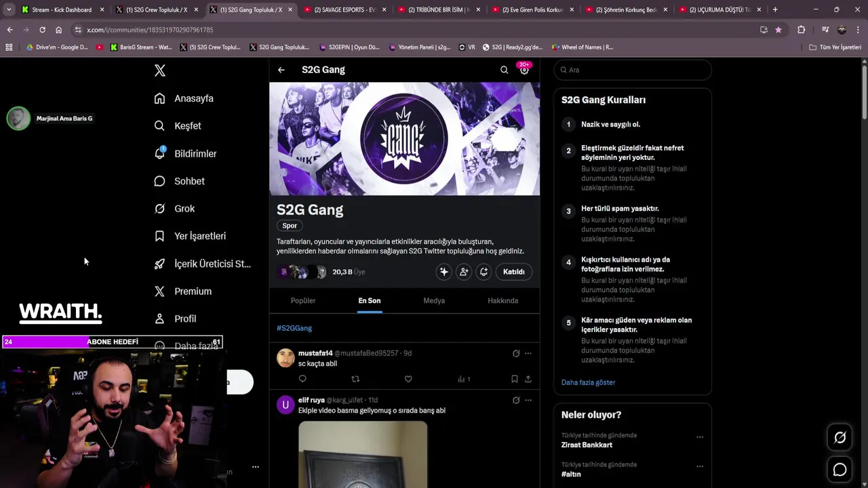This screenshot has height=488, width=868.
Task: Click the floating Grok button
Action: tap(840, 438)
